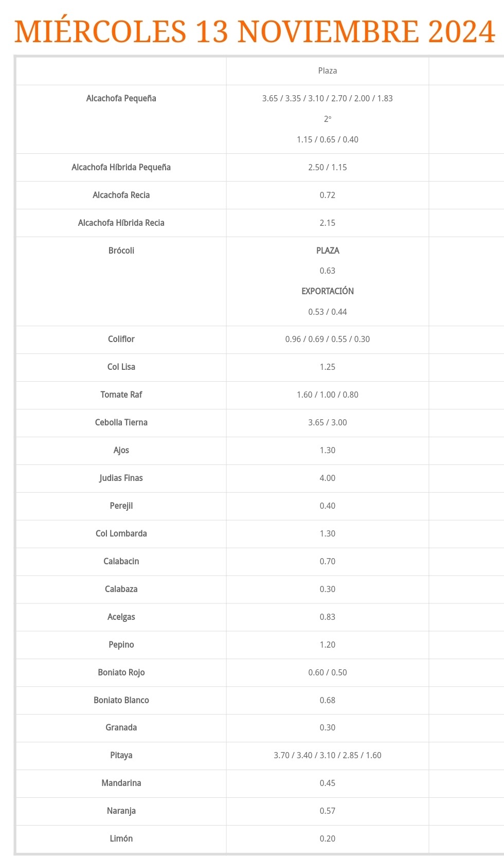Image resolution: width=504 pixels, height=857 pixels.
Task: Click the Miércoles 13 Noviembre 2024 heading
Action: pyautogui.click(x=255, y=31)
